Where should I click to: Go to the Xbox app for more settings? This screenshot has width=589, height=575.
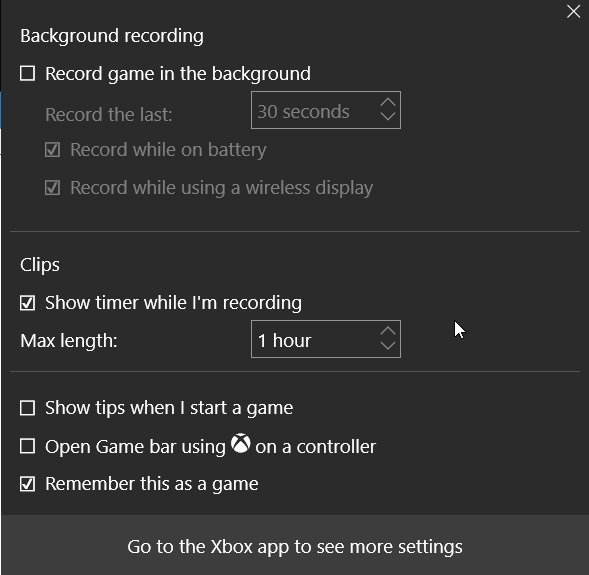tap(295, 546)
